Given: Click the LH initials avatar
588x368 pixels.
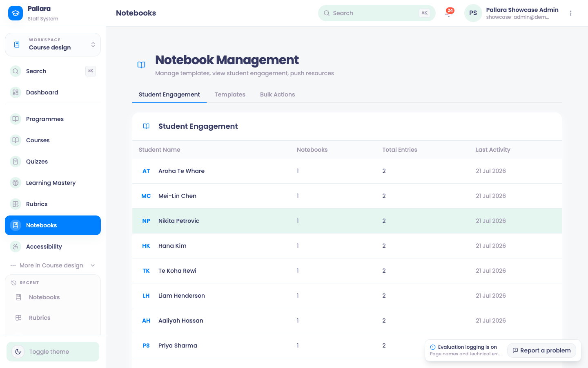Looking at the screenshot, I should pyautogui.click(x=146, y=296).
